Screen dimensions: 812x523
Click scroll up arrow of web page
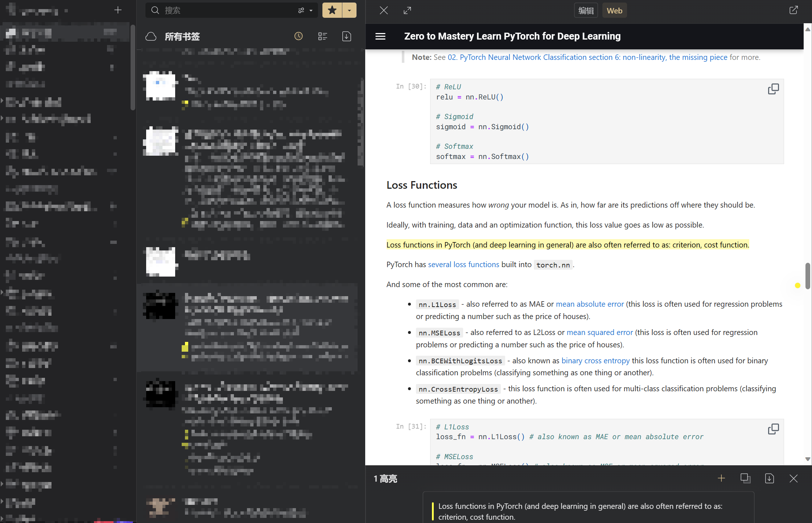pos(808,29)
